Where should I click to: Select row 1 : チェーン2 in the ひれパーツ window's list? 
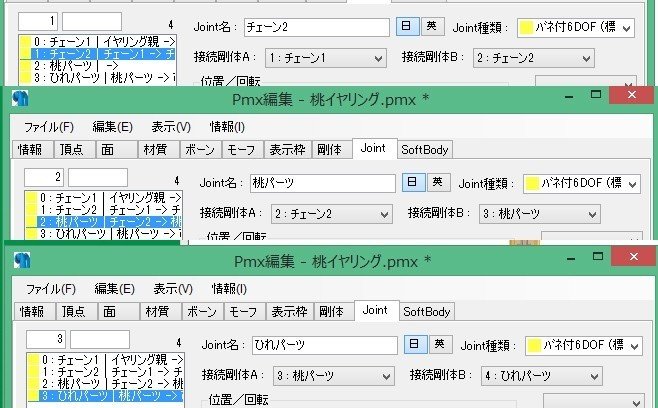[105, 372]
